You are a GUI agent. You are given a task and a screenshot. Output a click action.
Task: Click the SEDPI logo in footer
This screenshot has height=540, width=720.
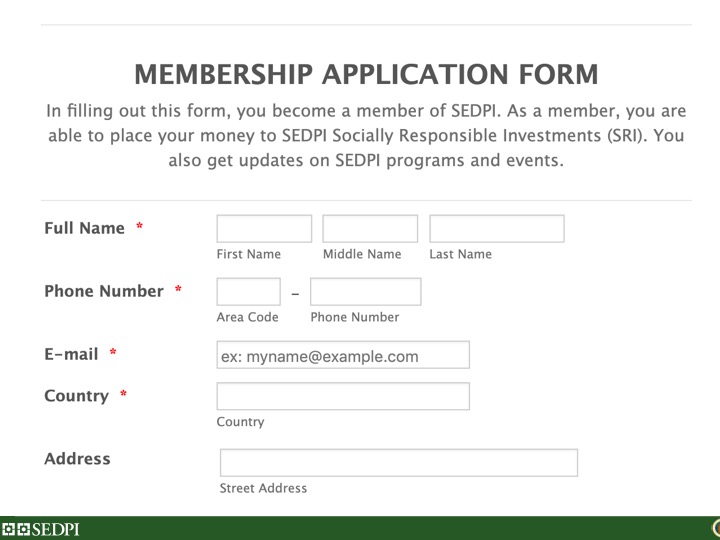pos(41,529)
